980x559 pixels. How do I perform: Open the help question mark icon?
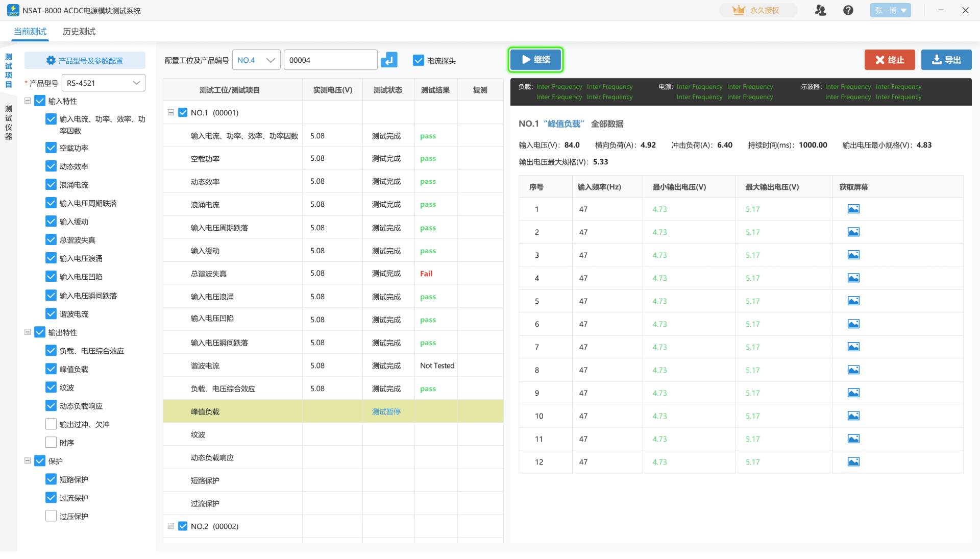click(848, 10)
